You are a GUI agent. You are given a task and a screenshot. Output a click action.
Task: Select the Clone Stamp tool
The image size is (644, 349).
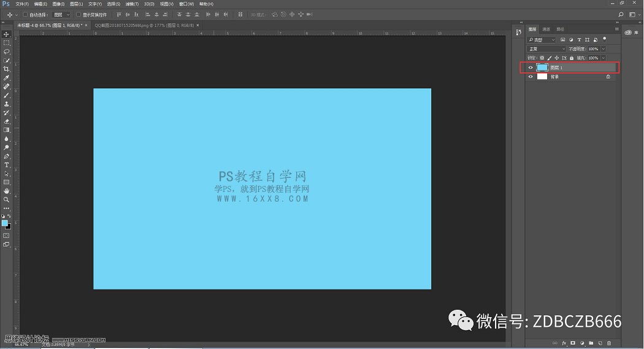pyautogui.click(x=6, y=104)
